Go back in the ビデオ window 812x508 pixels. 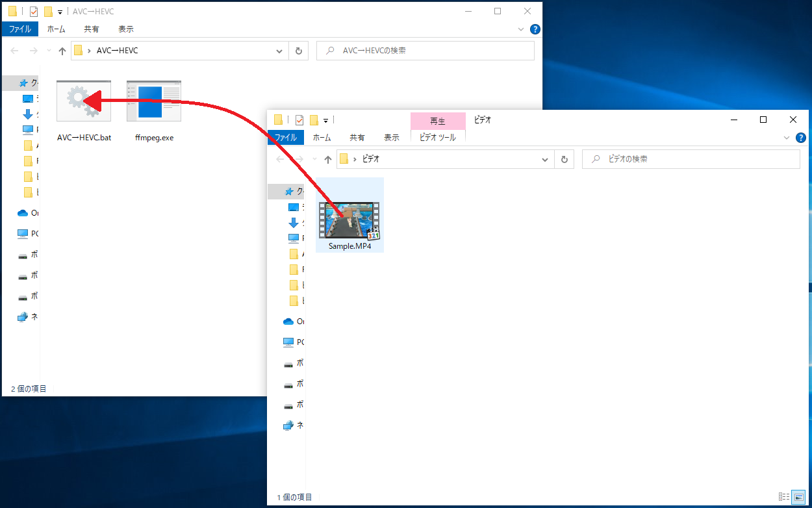coord(280,159)
